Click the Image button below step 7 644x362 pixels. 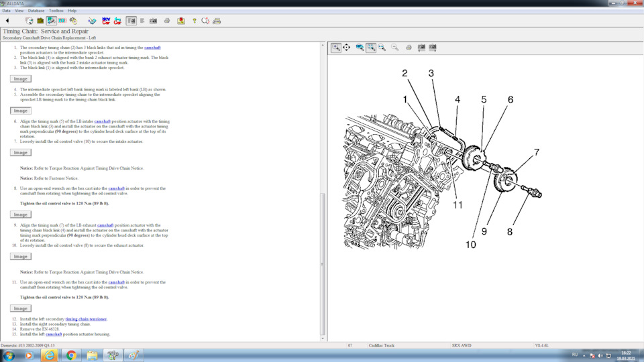(x=20, y=153)
